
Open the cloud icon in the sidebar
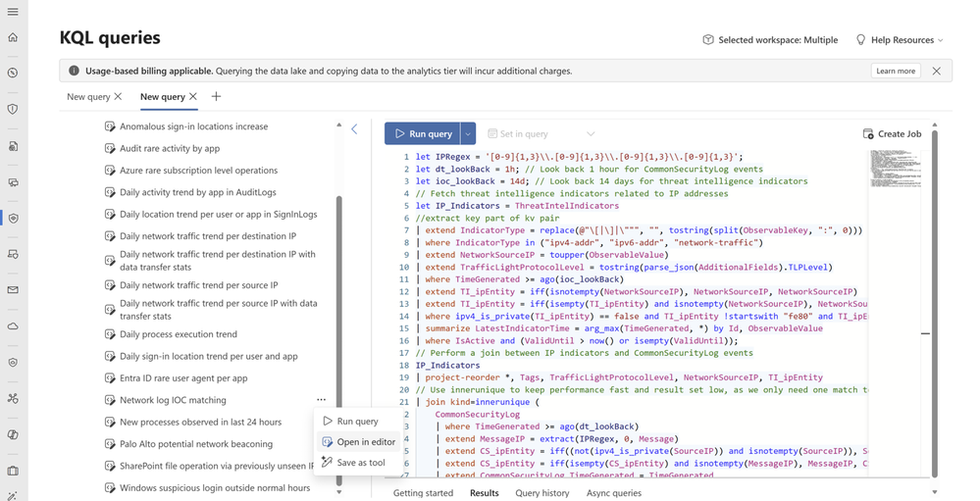point(13,326)
